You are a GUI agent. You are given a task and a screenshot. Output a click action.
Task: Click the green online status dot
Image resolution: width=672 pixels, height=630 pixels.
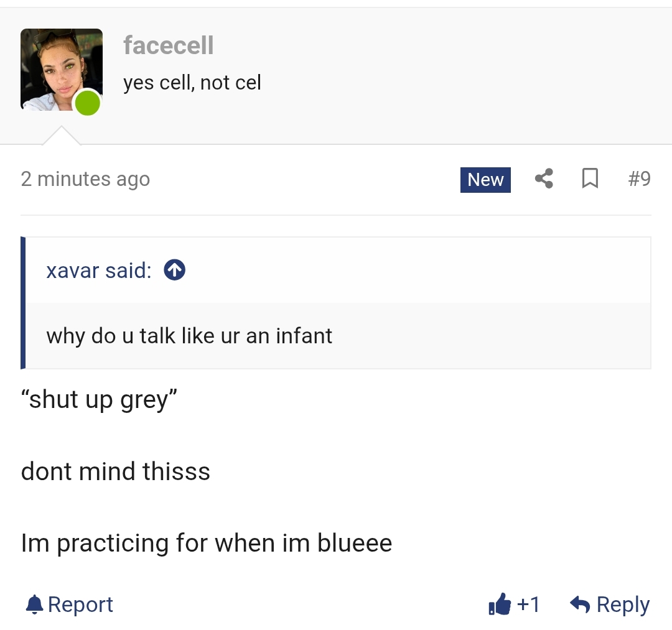pos(88,103)
